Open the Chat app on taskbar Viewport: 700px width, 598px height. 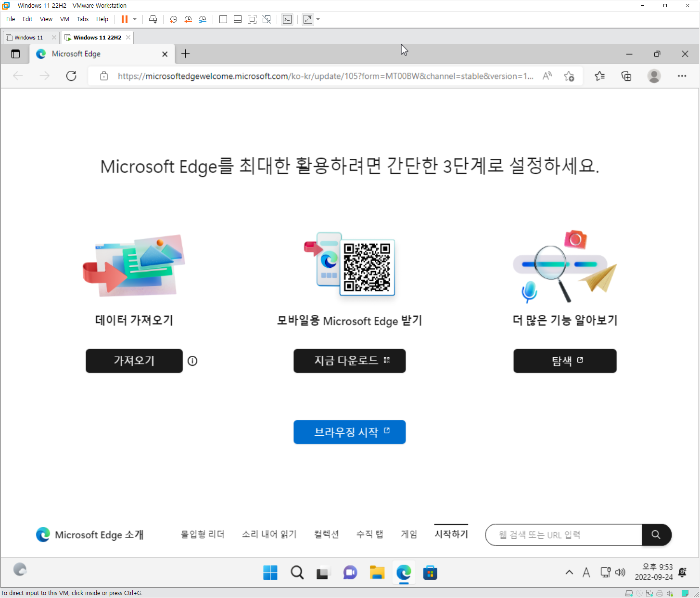(x=350, y=572)
